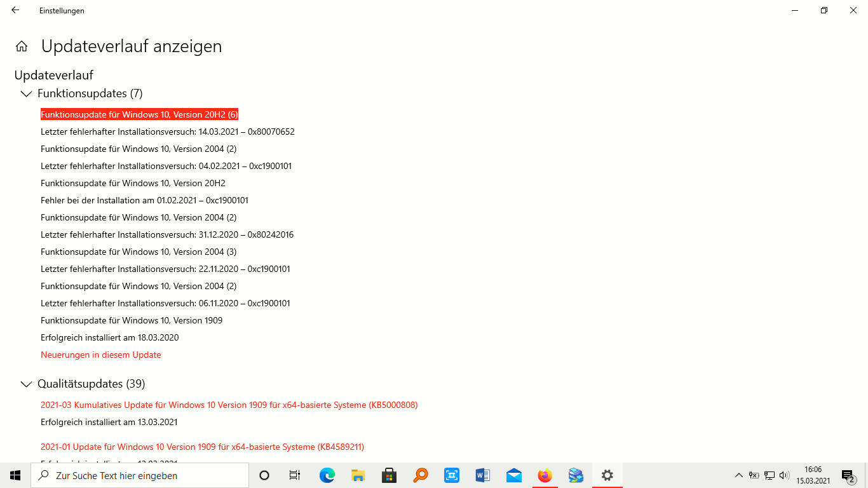The width and height of the screenshot is (868, 488).
Task: Open the volume control tray icon
Action: [785, 475]
